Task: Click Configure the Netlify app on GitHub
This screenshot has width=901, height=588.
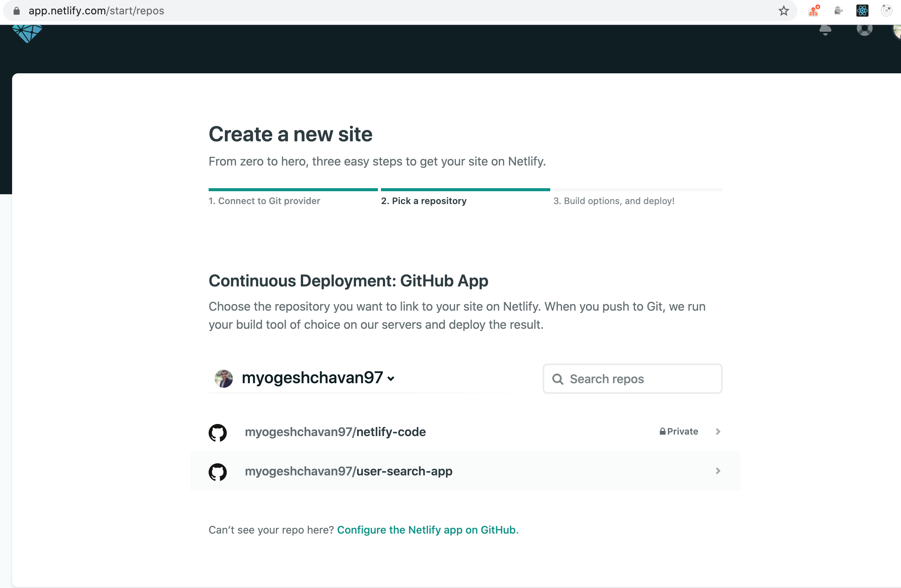Action: (427, 530)
